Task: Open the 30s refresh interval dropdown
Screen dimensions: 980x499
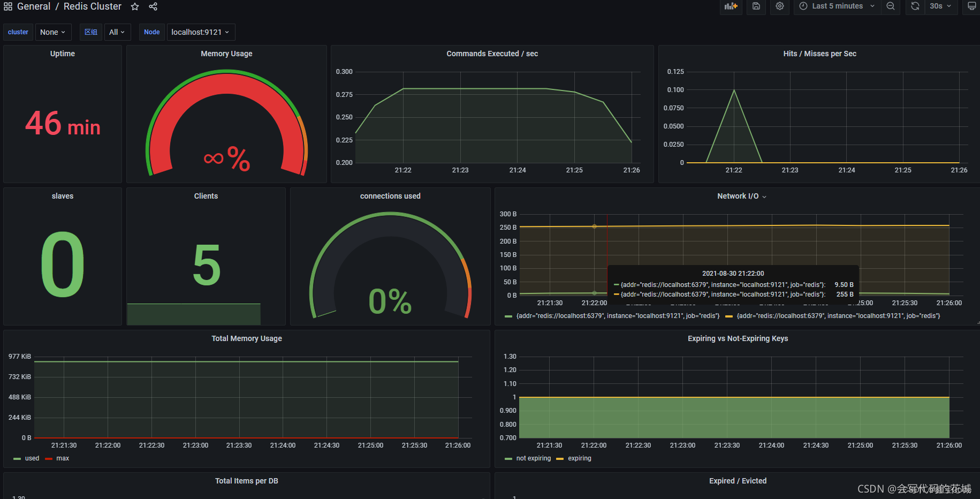Action: point(940,6)
